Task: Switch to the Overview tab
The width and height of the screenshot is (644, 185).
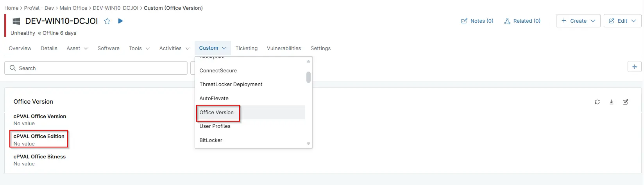Action: [20, 48]
